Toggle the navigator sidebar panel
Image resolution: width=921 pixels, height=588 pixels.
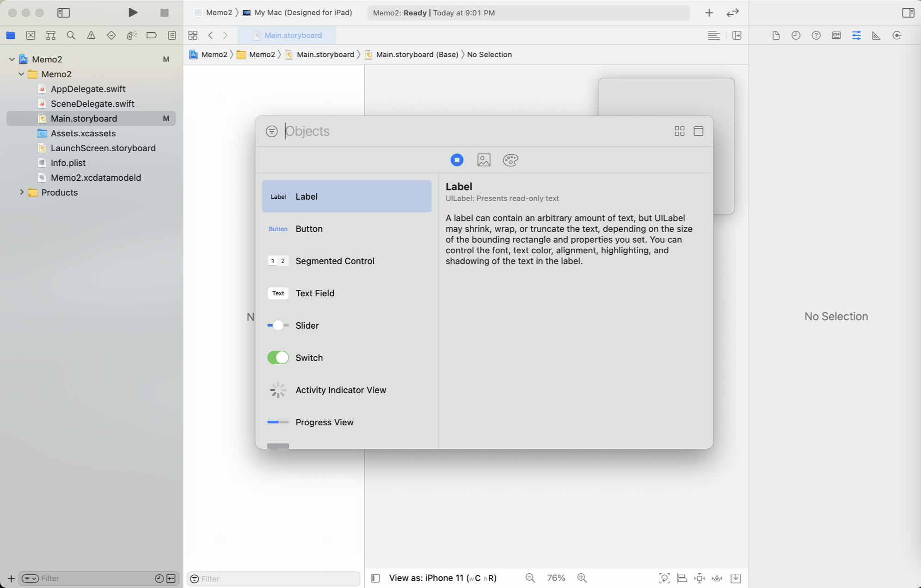tap(63, 12)
